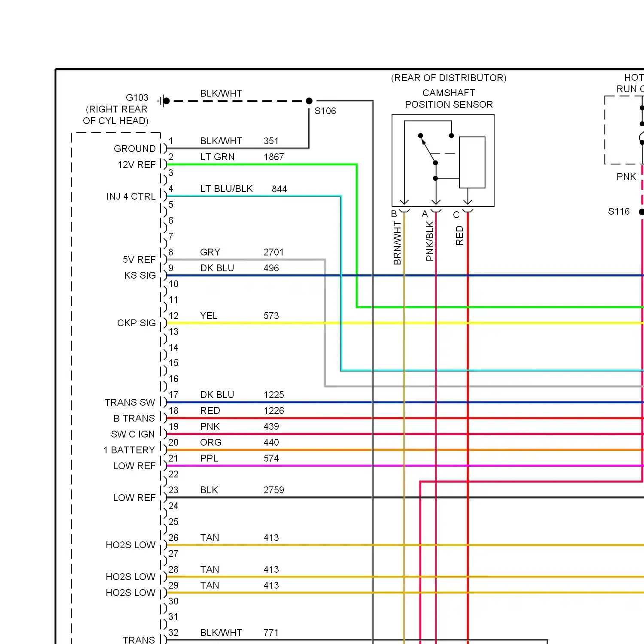The width and height of the screenshot is (644, 644).
Task: Click circuit number 1867
Action: coord(274,157)
